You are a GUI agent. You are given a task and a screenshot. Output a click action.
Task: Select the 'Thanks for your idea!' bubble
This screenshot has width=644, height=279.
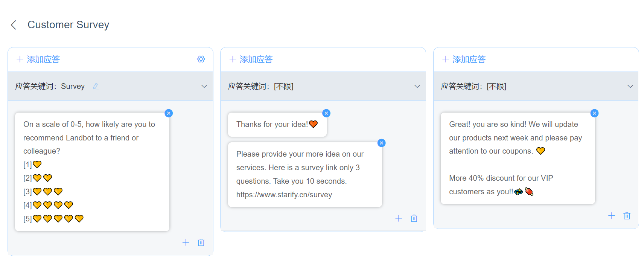(x=277, y=125)
